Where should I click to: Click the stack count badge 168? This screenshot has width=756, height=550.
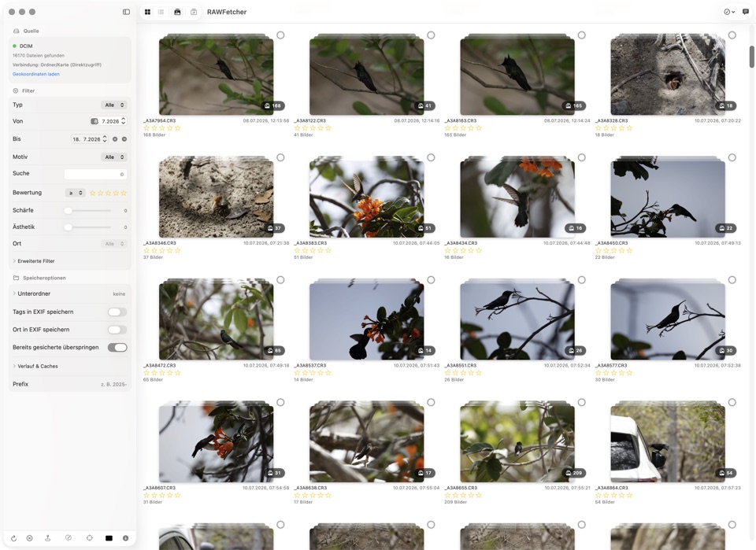tap(272, 106)
